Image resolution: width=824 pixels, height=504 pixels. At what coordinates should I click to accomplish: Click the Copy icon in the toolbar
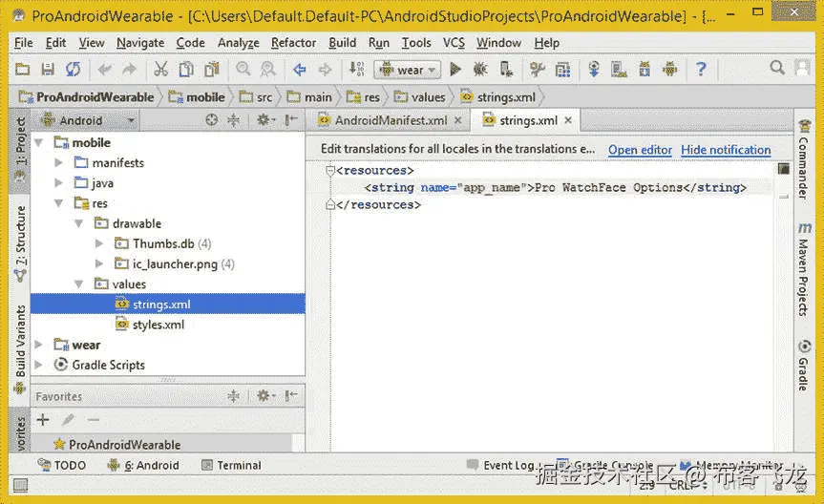(x=186, y=69)
